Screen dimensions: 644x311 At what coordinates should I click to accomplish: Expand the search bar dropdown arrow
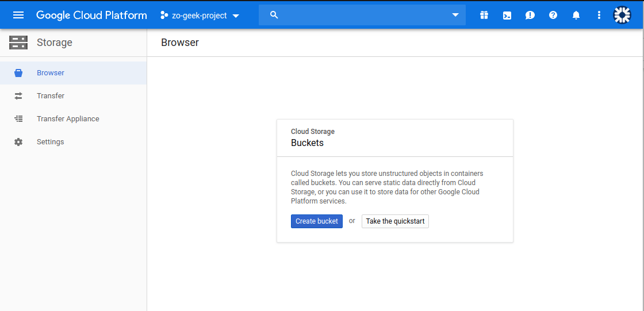455,15
